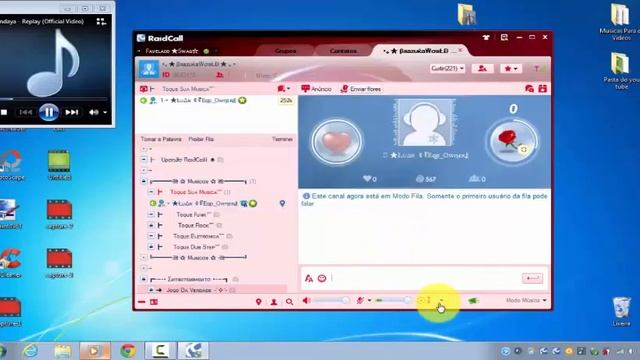Click the green recording icon

[x=473, y=301]
